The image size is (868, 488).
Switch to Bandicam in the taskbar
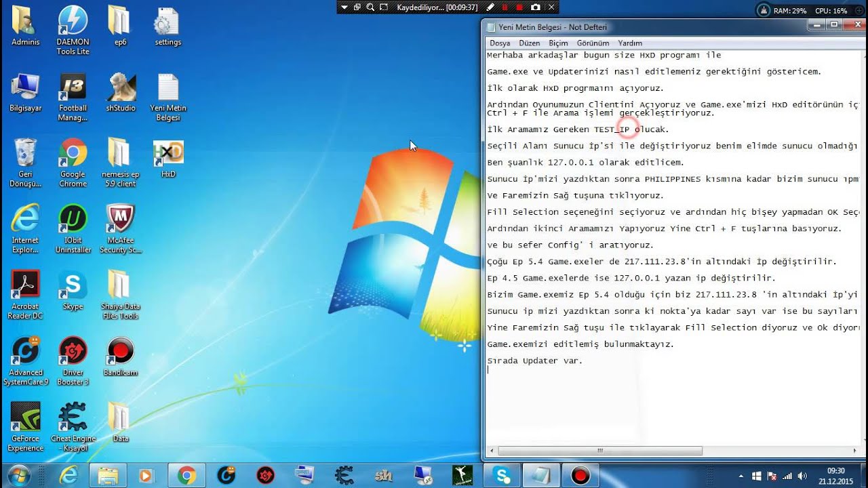click(x=581, y=476)
